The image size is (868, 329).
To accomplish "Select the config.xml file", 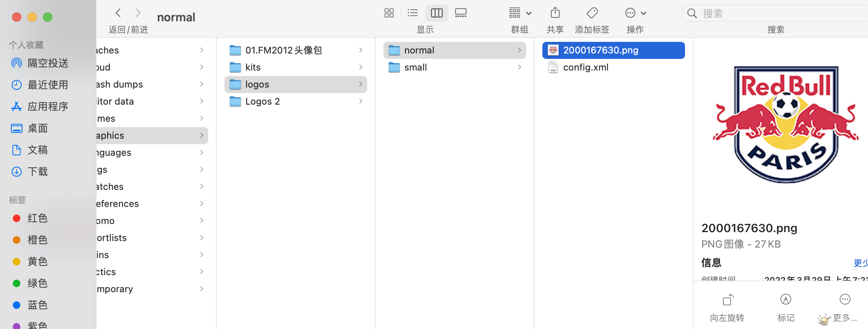I will pos(585,67).
